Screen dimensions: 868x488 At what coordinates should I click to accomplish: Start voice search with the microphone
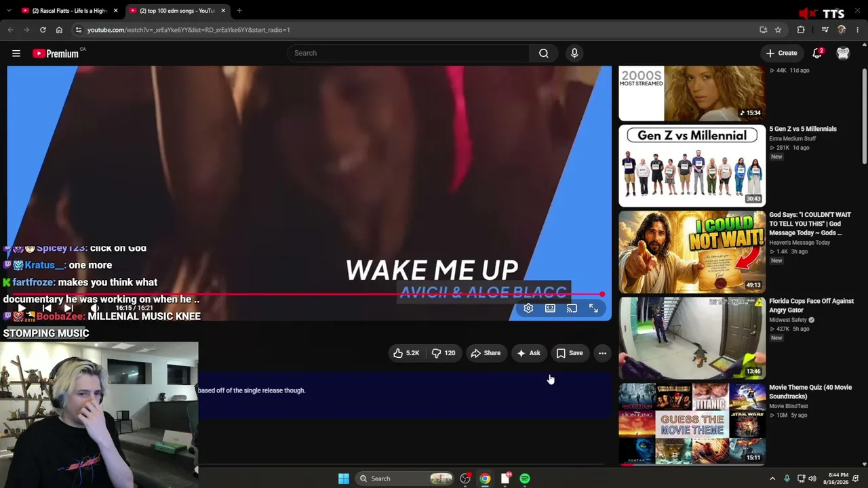pyautogui.click(x=574, y=53)
